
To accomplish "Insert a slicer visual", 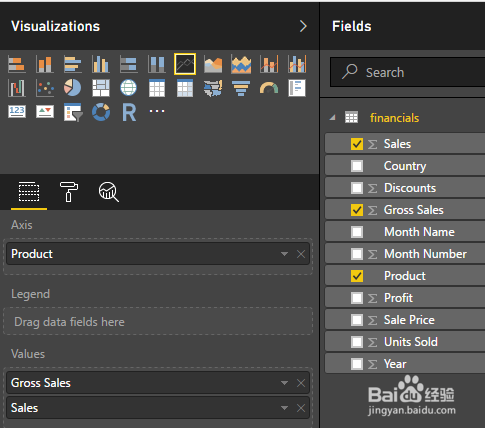I will [x=73, y=112].
